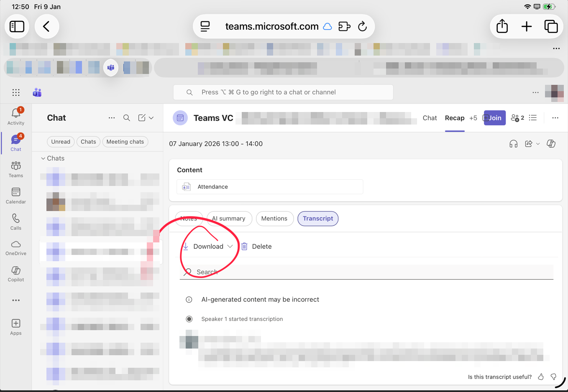Select the Recap tab
The width and height of the screenshot is (568, 392).
(x=455, y=118)
